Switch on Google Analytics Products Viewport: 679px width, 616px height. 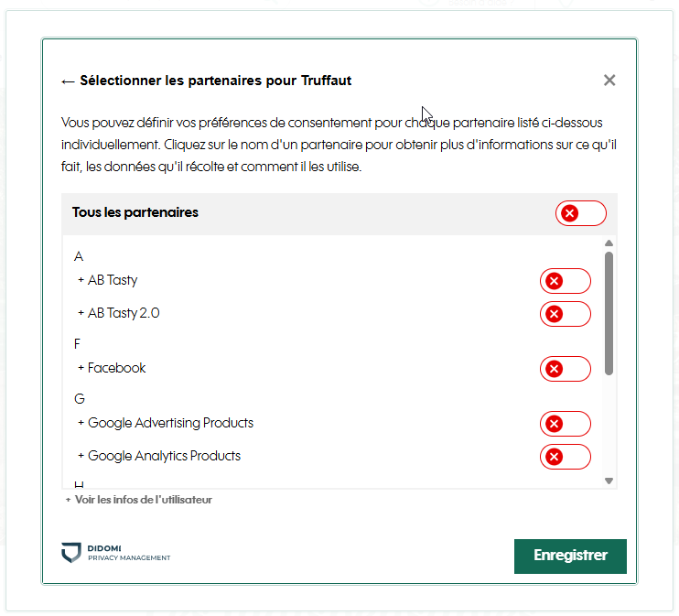(565, 457)
